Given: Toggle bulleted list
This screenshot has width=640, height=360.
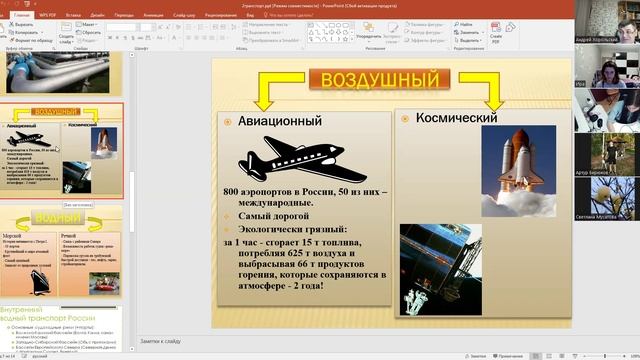Looking at the screenshot, I should click(189, 27).
